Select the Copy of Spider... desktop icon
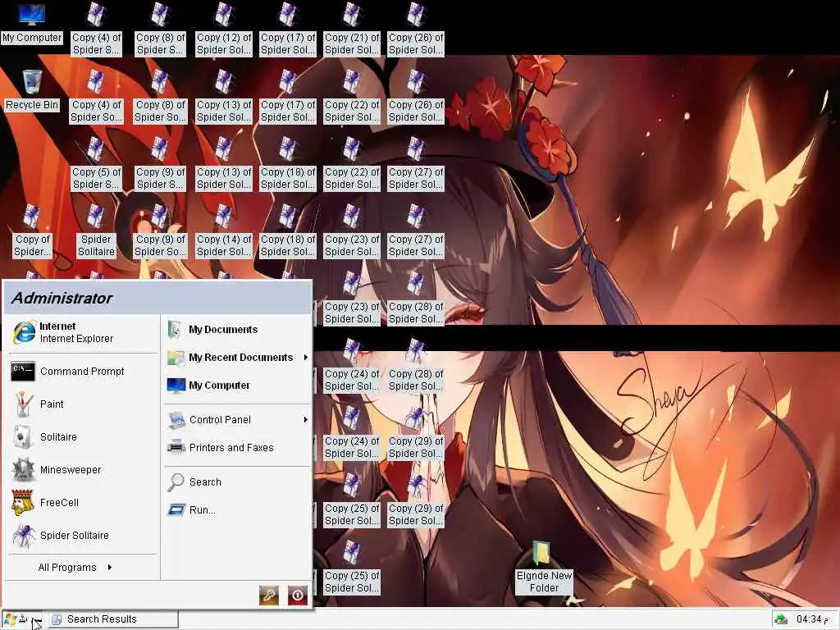Image resolution: width=840 pixels, height=630 pixels. click(32, 231)
